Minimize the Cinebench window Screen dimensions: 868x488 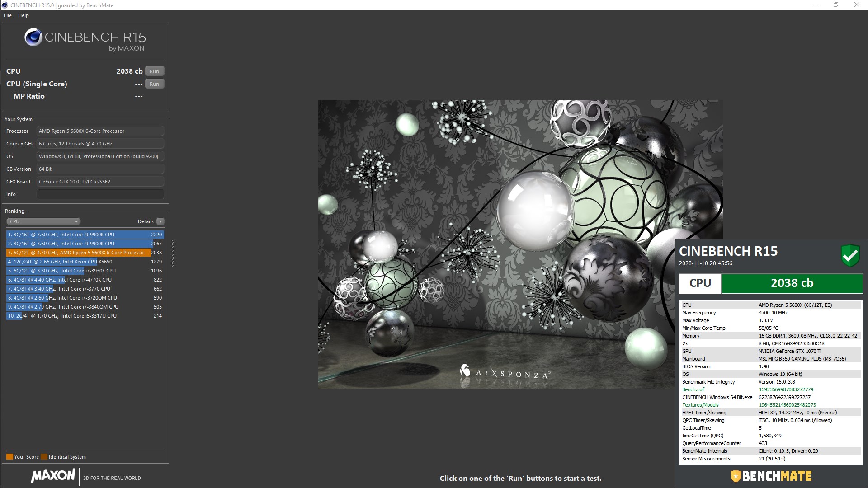816,5
